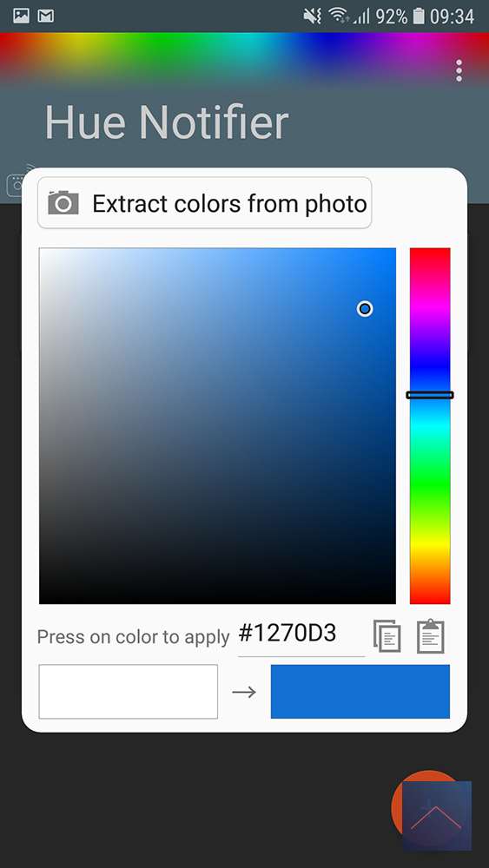Tap the Gmail notification icon
The image size is (489, 868).
tap(46, 16)
